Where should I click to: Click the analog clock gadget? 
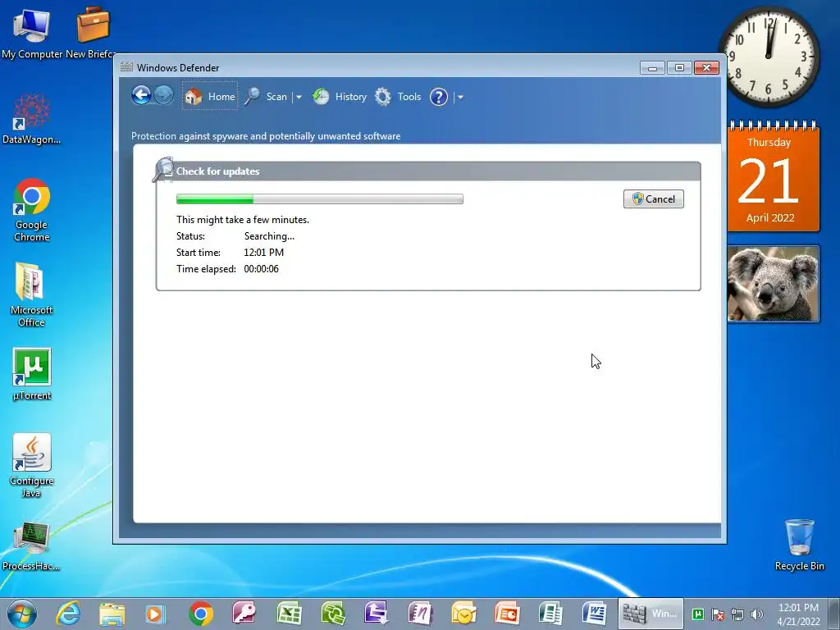click(769, 56)
